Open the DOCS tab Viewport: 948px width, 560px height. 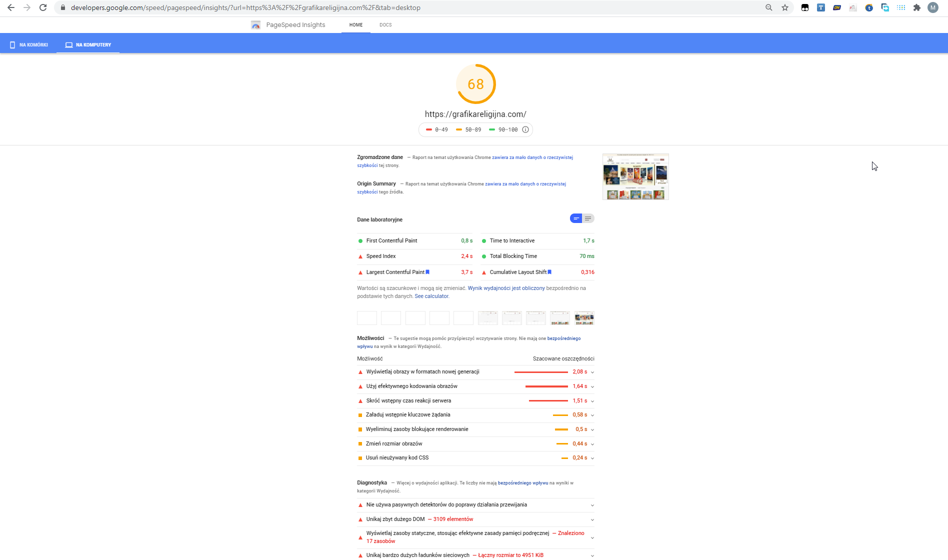click(x=385, y=25)
